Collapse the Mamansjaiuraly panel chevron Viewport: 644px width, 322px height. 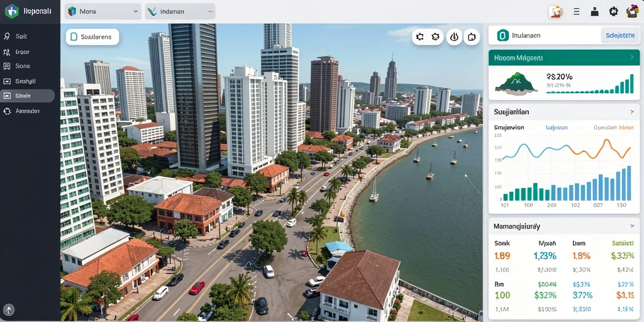631,226
